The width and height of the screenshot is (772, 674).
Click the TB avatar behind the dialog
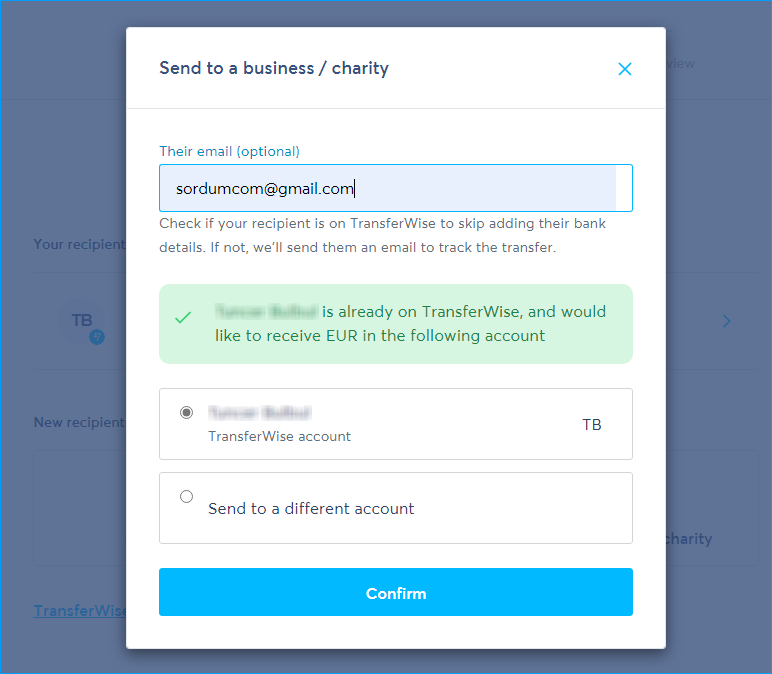[x=82, y=320]
